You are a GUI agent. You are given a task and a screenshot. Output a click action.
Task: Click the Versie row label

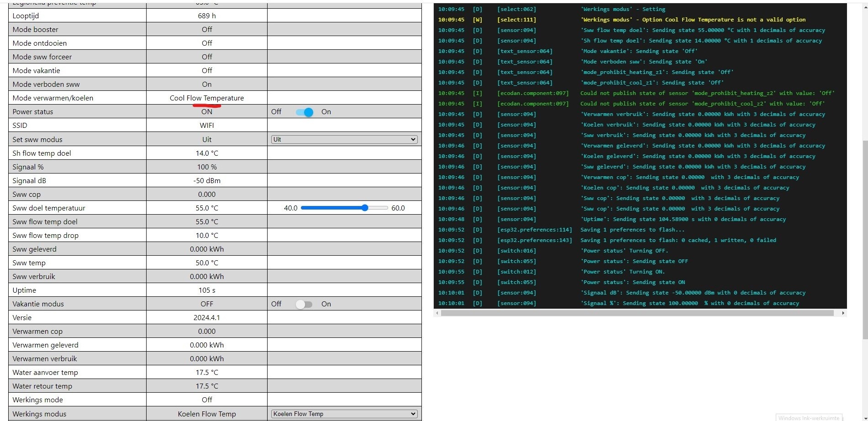(22, 318)
